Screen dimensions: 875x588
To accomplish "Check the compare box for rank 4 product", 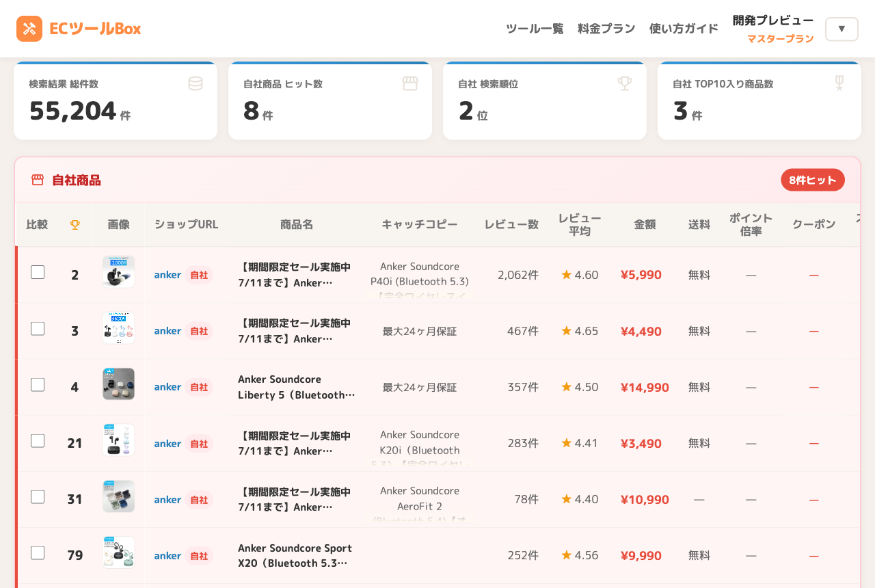I will click(38, 384).
